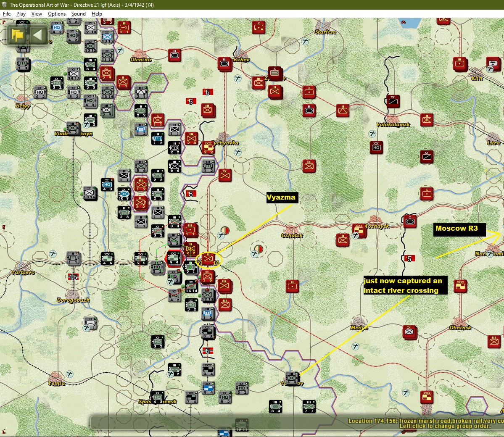Image resolution: width=504 pixels, height=437 pixels.
Task: Select the Soviet unit beside Olenino
Action: click(174, 55)
